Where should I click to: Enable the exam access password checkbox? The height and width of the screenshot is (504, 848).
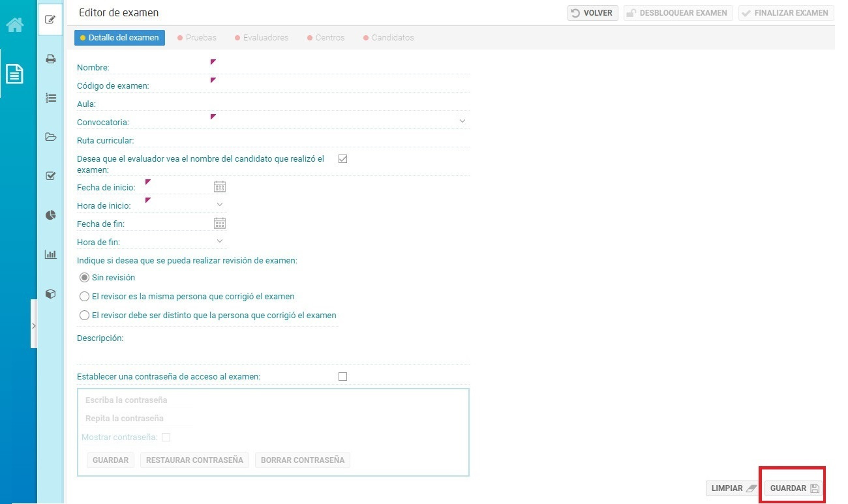[x=342, y=376]
